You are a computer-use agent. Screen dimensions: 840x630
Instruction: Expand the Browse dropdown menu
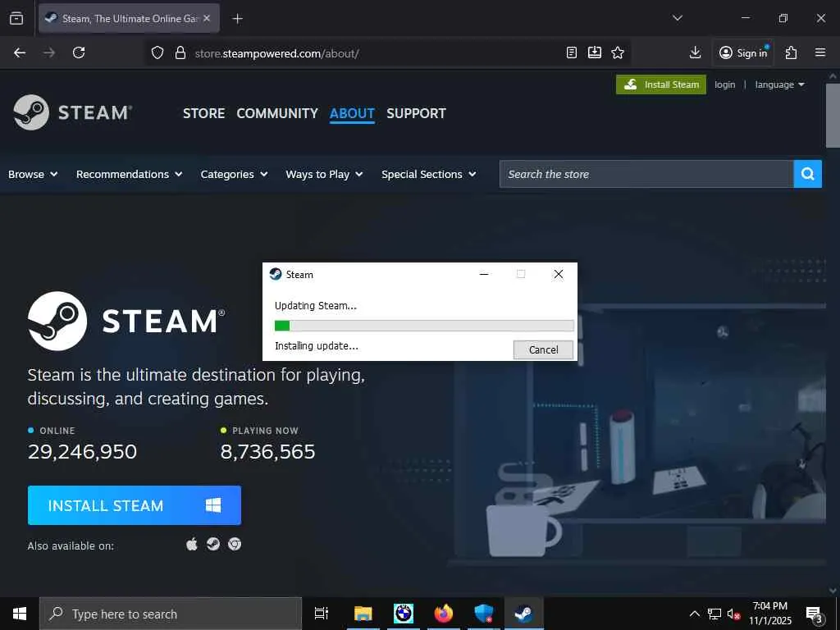[x=33, y=174]
